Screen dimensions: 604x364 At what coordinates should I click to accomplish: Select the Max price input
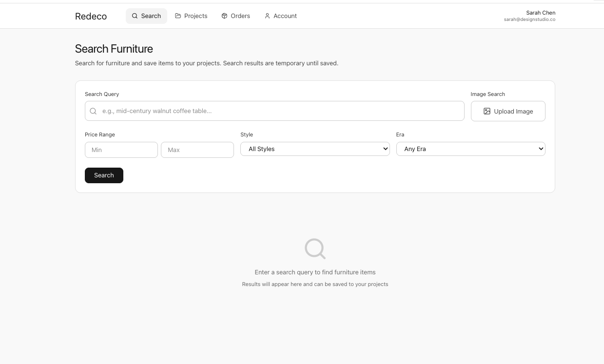pyautogui.click(x=197, y=150)
